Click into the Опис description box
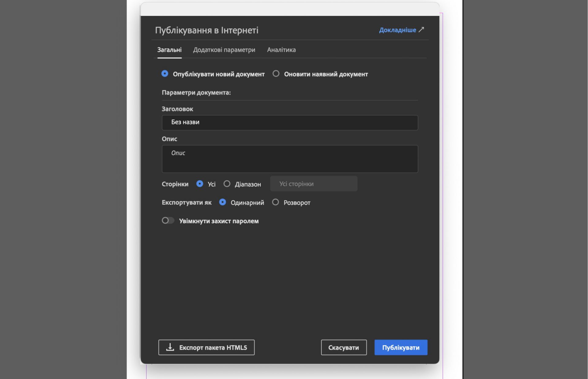Image resolution: width=588 pixels, height=379 pixels. (x=289, y=159)
